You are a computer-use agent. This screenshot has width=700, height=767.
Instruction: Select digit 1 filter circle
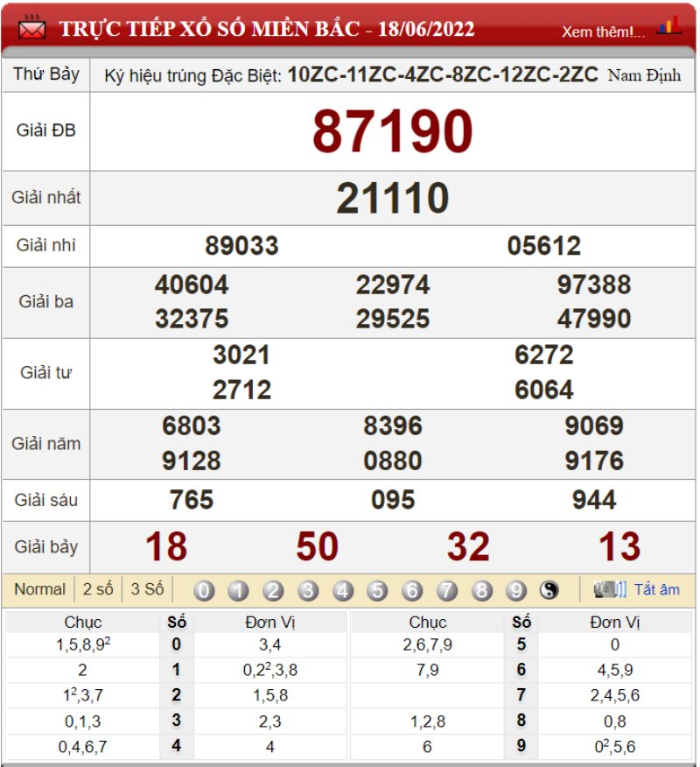238,590
